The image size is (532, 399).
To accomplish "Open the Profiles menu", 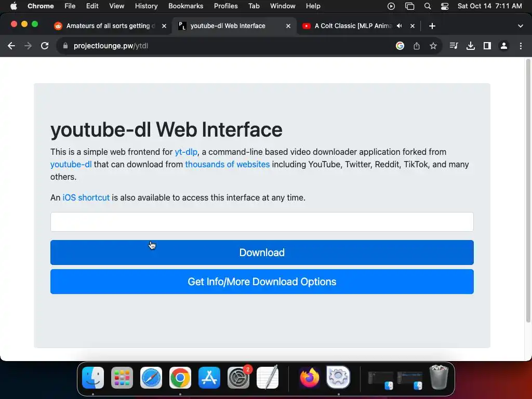I will click(x=225, y=6).
